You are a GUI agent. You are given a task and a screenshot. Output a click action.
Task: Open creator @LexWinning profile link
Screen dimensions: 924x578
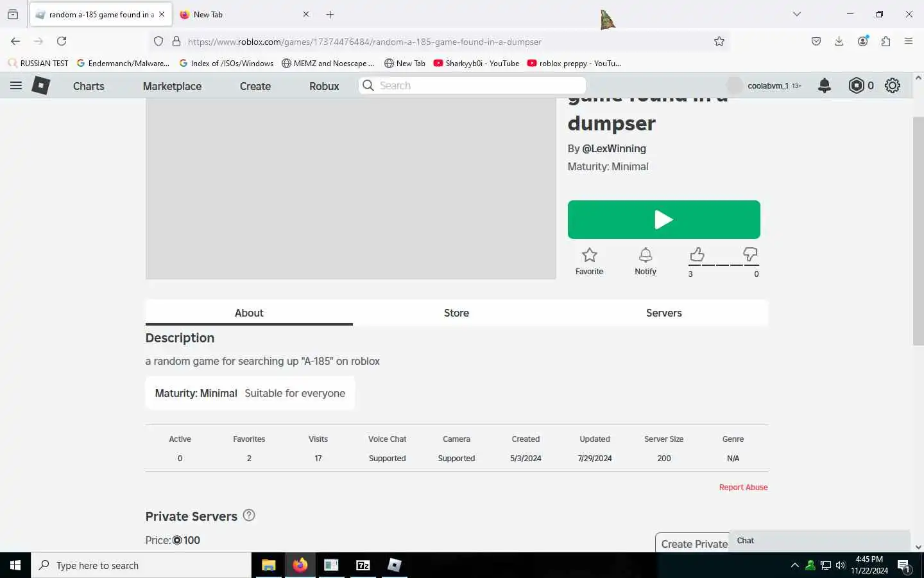(614, 148)
